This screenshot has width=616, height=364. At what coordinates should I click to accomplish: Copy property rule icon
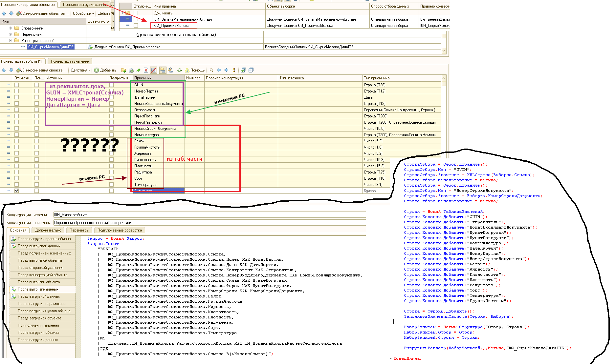[131, 70]
